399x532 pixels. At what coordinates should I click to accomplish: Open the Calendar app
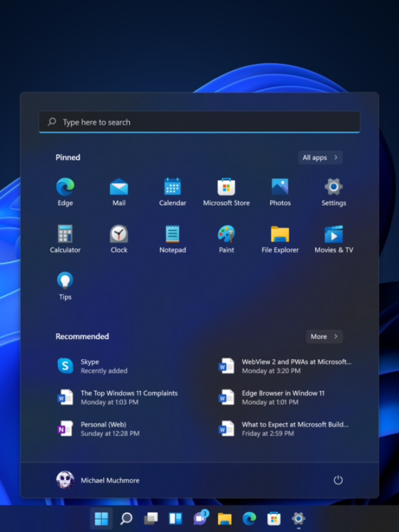coord(173,191)
